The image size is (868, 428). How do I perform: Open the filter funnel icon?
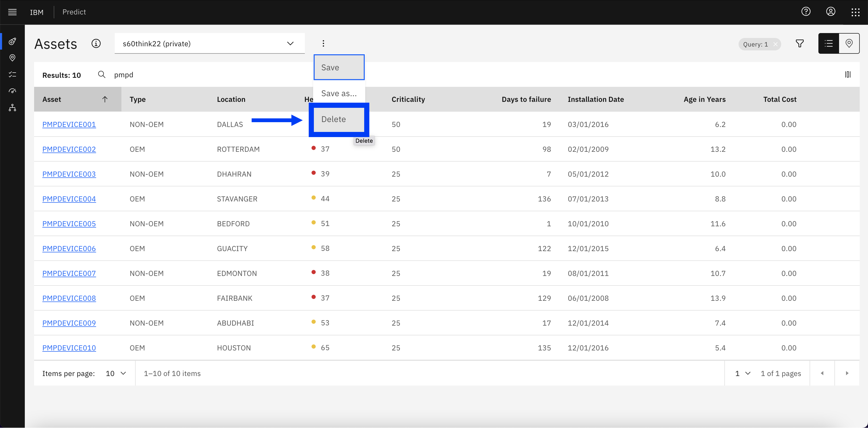tap(800, 44)
